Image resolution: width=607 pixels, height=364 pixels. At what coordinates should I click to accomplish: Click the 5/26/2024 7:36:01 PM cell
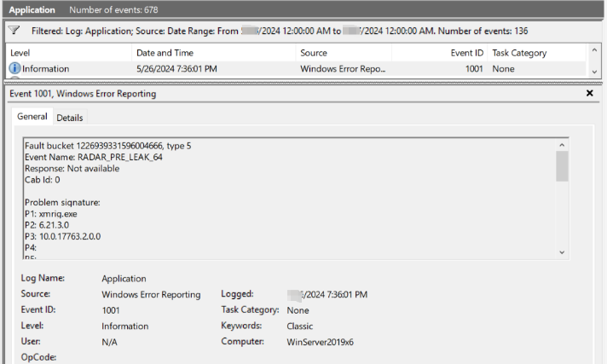pos(176,68)
